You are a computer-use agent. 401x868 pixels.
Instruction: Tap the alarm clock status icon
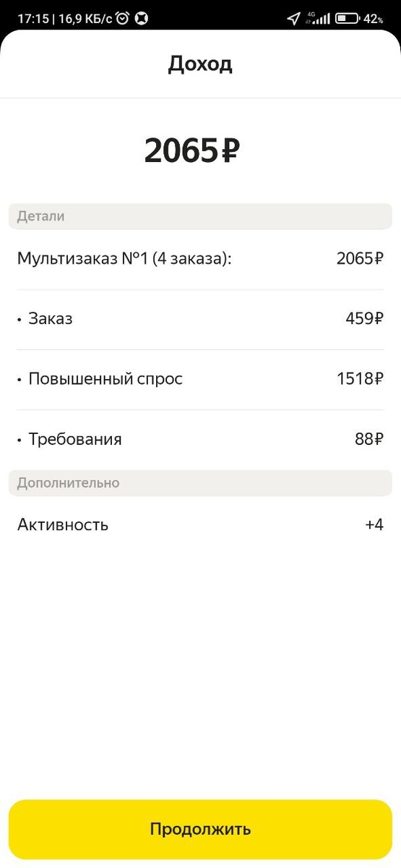click(x=123, y=19)
